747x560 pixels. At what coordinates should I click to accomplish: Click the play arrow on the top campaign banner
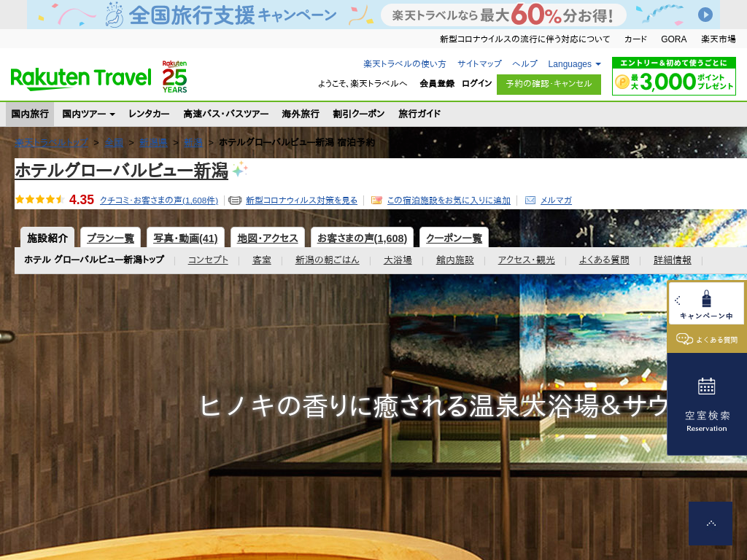(705, 15)
